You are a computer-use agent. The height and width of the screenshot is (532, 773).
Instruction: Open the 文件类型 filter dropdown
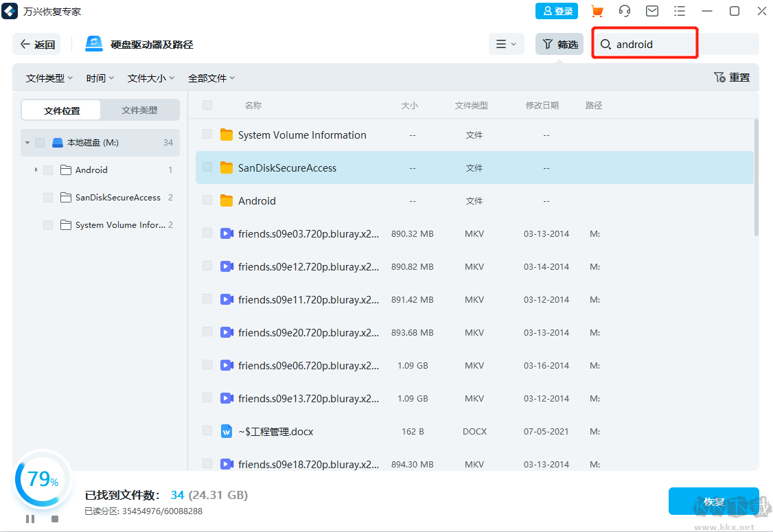(49, 78)
